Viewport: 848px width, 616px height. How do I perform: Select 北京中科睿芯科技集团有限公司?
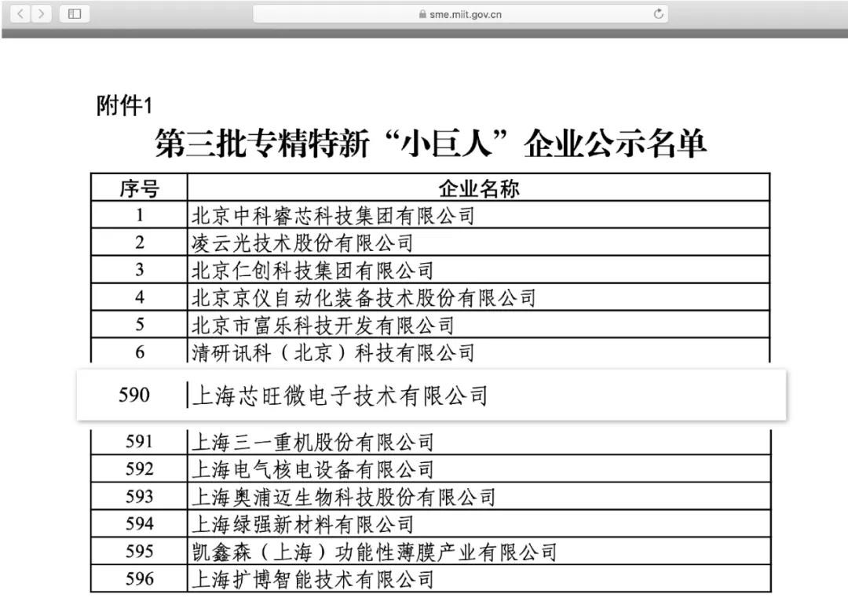(x=333, y=216)
